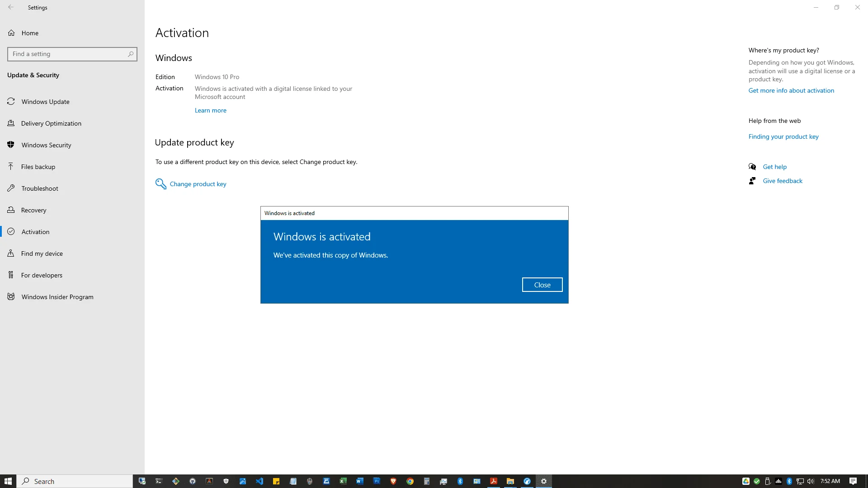Open Excel from the taskbar
The width and height of the screenshot is (868, 488).
pos(343,481)
